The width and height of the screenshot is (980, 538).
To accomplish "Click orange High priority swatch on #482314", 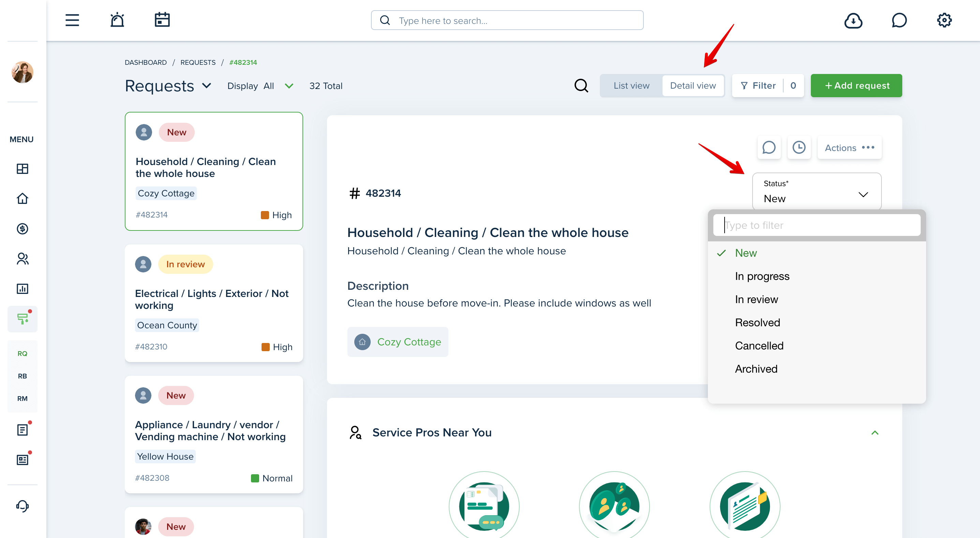I will (265, 215).
